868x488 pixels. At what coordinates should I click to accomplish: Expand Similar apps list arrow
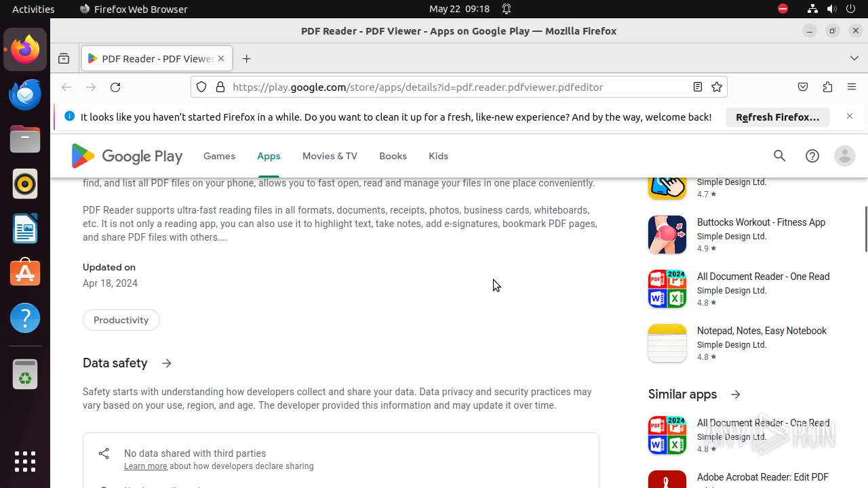pos(736,394)
